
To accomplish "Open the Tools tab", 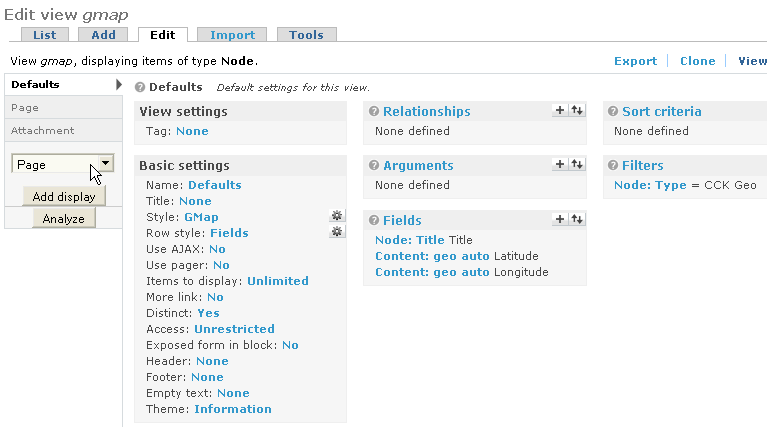I will pos(306,35).
